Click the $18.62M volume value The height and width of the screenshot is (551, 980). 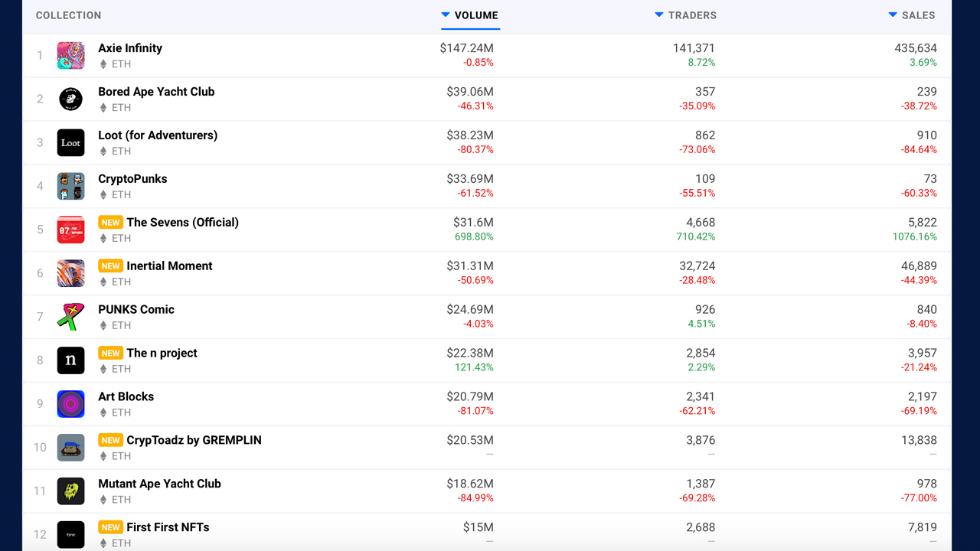tap(470, 484)
